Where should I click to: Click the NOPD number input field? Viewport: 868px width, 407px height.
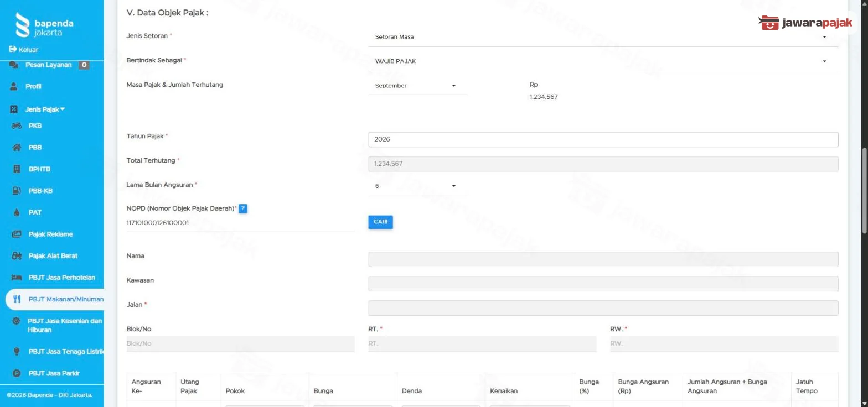[240, 223]
